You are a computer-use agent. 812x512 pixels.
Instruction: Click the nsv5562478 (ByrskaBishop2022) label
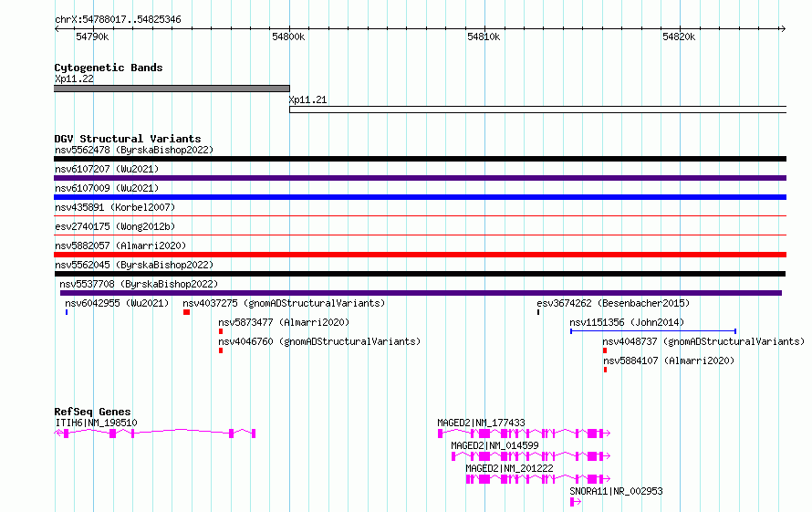(134, 150)
